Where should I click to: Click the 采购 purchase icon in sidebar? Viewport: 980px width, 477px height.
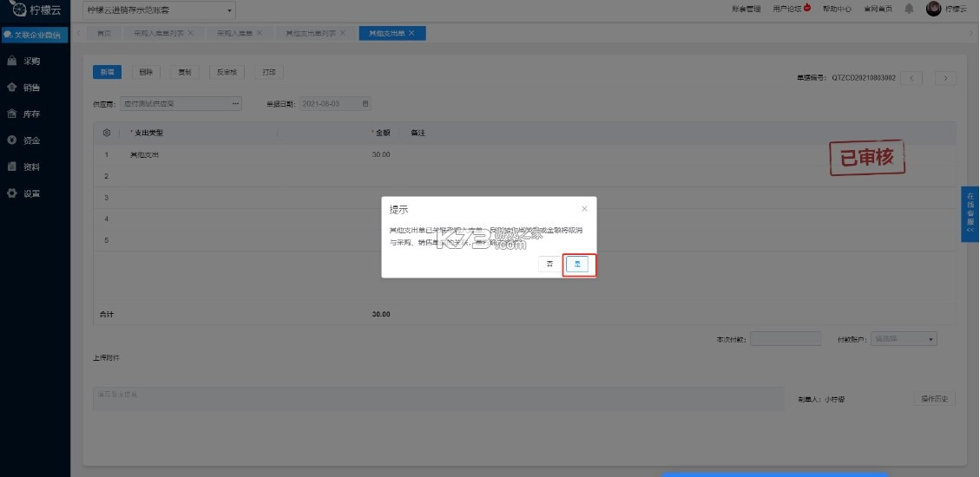[12, 62]
